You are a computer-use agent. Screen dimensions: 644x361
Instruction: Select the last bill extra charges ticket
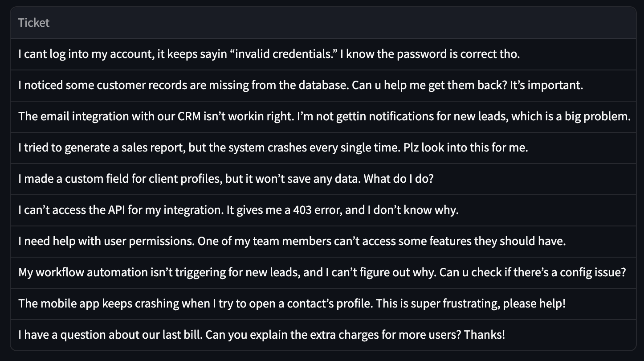click(323, 335)
